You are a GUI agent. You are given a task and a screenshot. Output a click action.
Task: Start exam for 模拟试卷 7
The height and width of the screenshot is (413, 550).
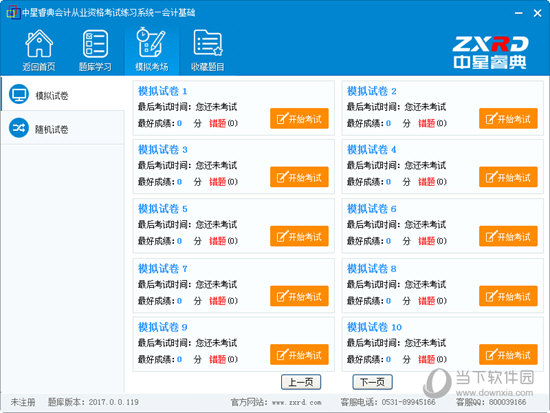click(x=299, y=296)
